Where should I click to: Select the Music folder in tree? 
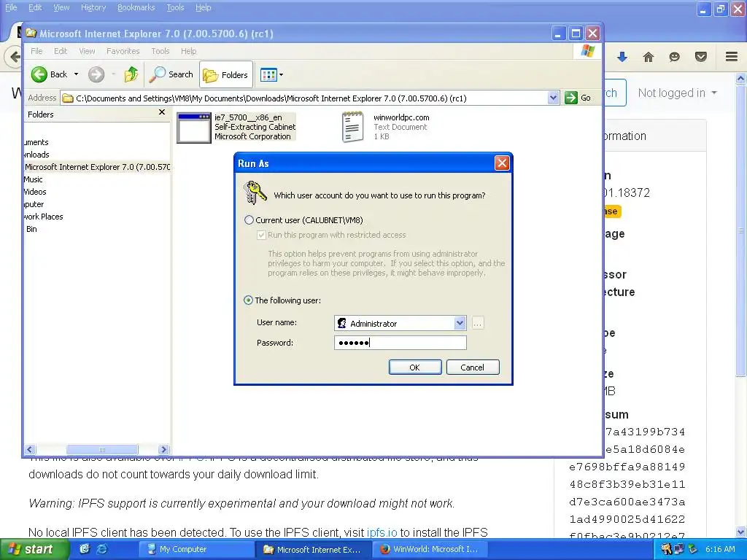point(33,179)
